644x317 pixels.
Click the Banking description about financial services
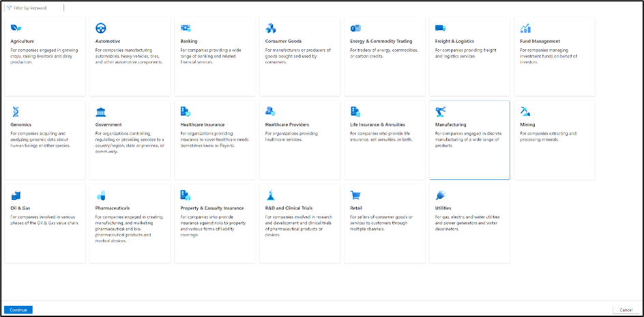point(211,56)
